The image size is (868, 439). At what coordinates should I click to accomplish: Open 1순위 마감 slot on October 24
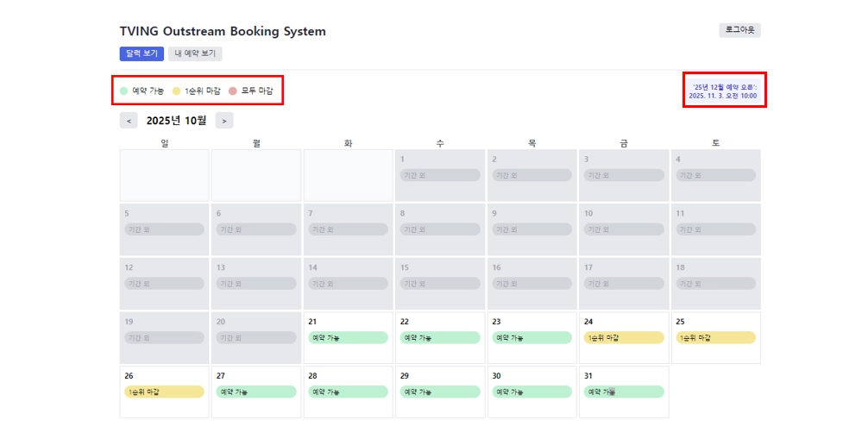(624, 337)
